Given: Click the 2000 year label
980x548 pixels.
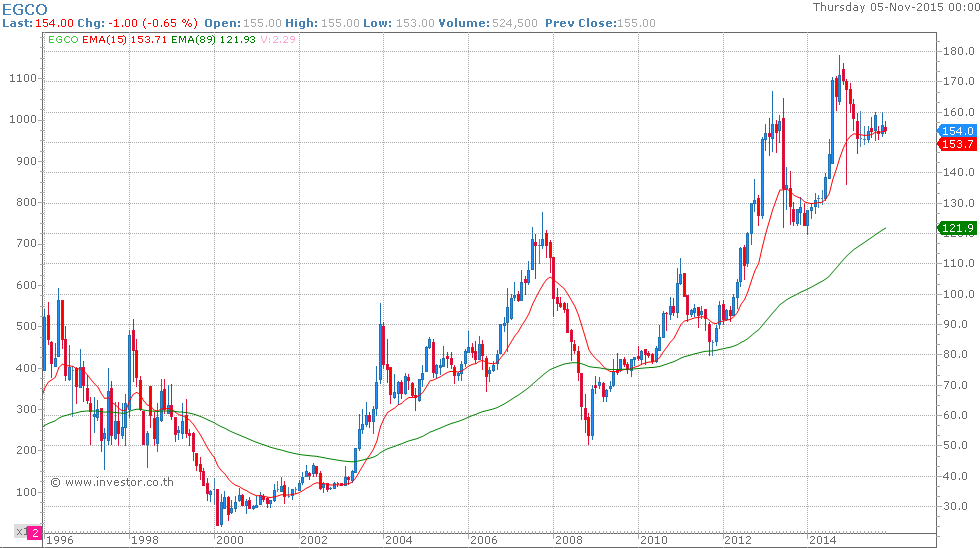Looking at the screenshot, I should click(x=229, y=540).
